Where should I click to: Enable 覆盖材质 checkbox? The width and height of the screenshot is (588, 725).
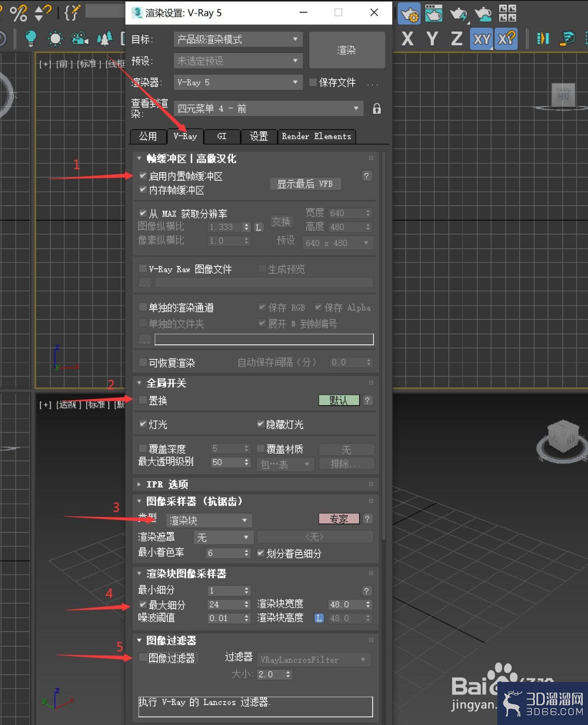[x=261, y=449]
